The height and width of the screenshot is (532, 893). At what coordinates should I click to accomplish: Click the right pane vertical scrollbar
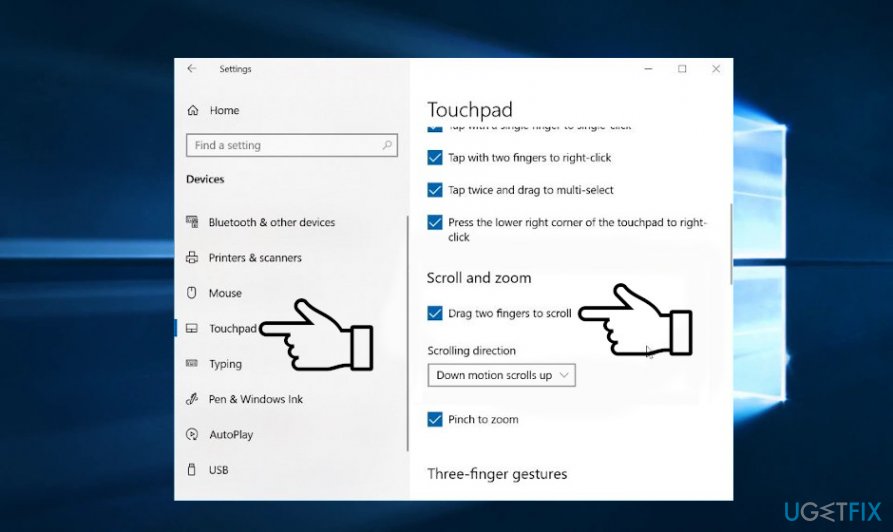(731, 244)
